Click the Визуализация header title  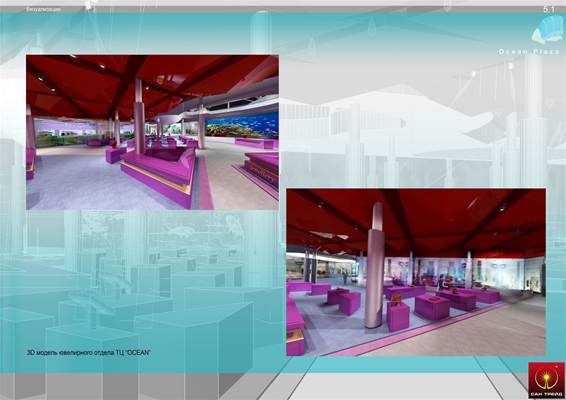43,9
